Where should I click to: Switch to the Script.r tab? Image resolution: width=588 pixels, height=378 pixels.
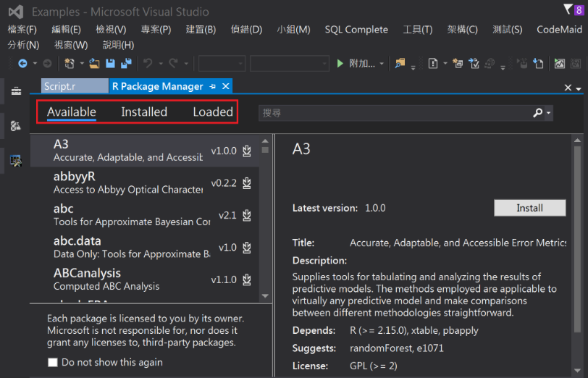click(75, 86)
